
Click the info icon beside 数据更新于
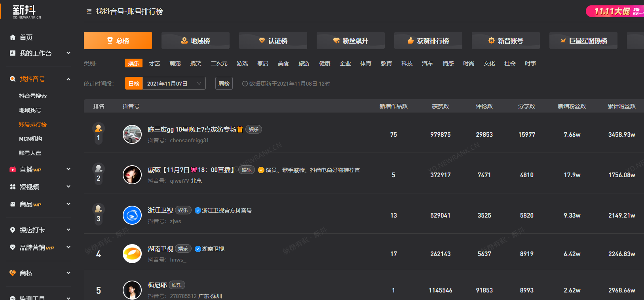click(245, 84)
